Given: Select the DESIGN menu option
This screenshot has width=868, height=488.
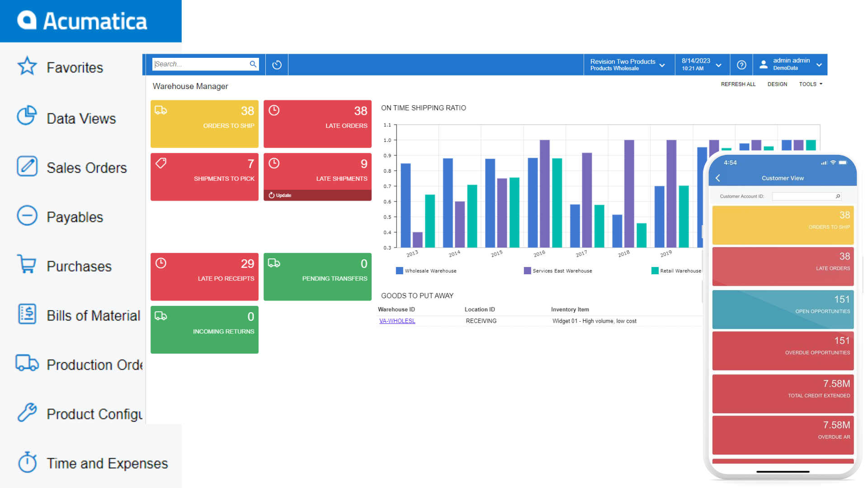Looking at the screenshot, I should coord(778,84).
